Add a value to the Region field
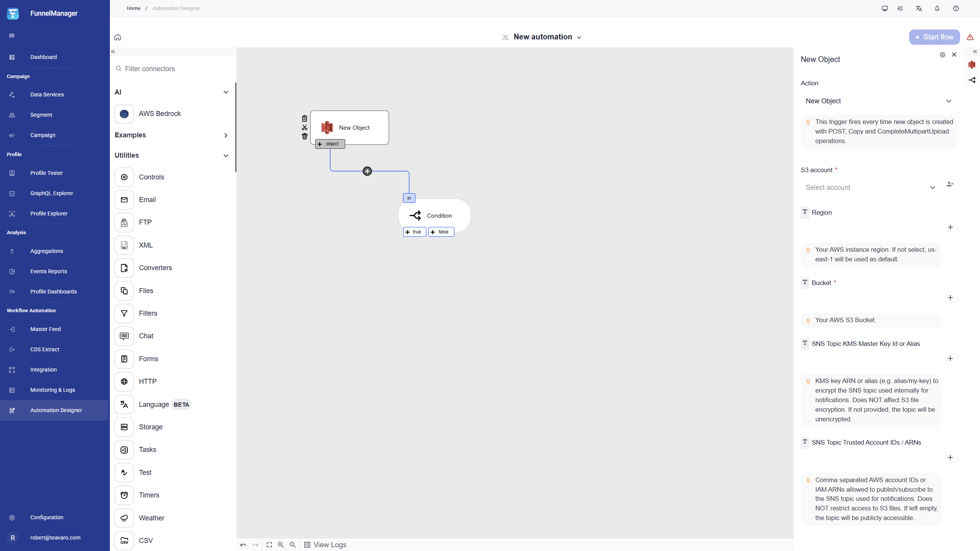The image size is (980, 551). [950, 227]
